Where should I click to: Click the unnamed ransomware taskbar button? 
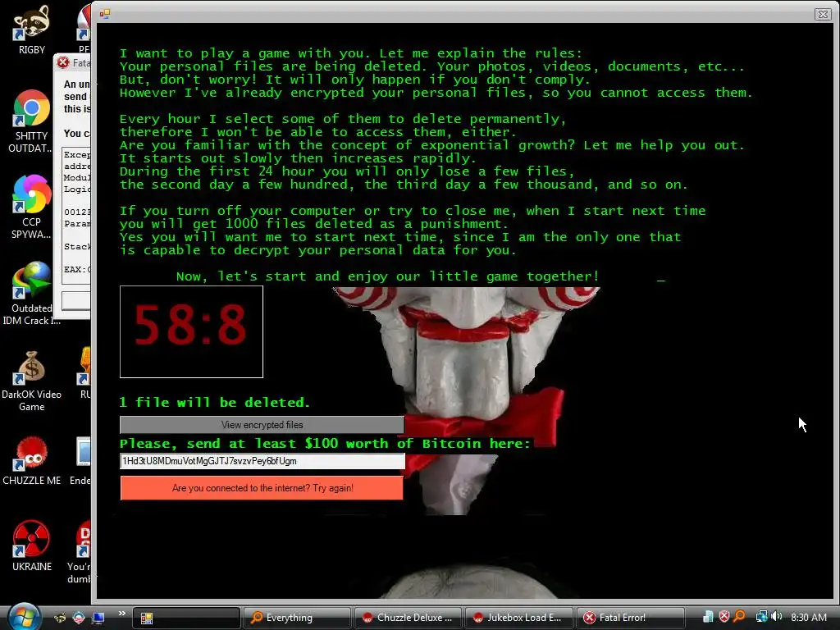(186, 618)
